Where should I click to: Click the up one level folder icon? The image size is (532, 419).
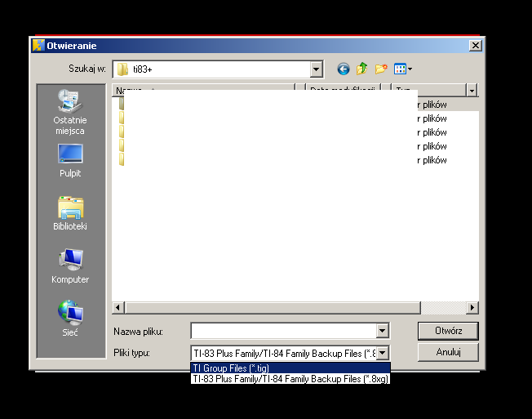coord(362,69)
